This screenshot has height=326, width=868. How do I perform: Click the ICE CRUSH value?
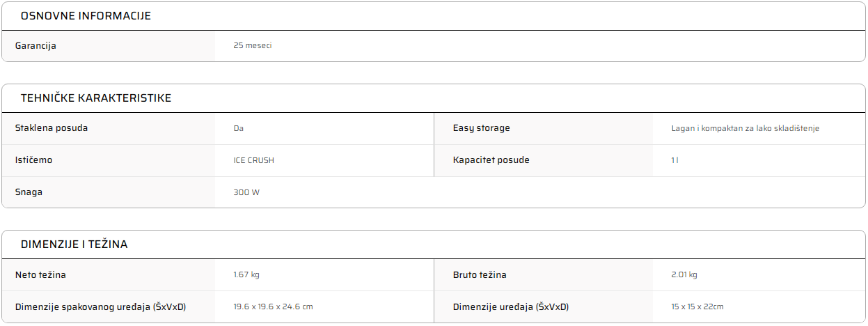(254, 160)
